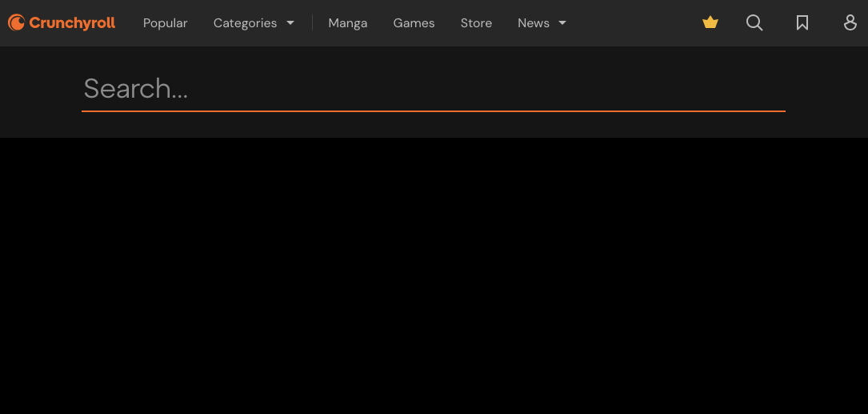Navigate to the Games section
Image resolution: width=868 pixels, height=414 pixels.
pyautogui.click(x=414, y=23)
